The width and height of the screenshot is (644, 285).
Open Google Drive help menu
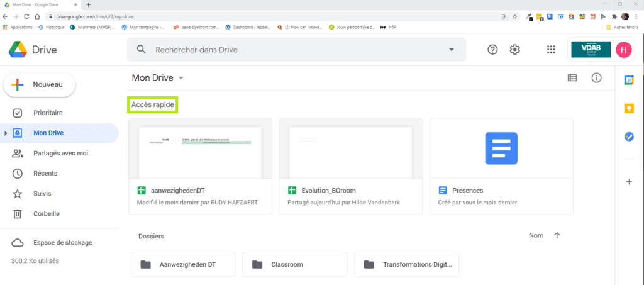(492, 50)
